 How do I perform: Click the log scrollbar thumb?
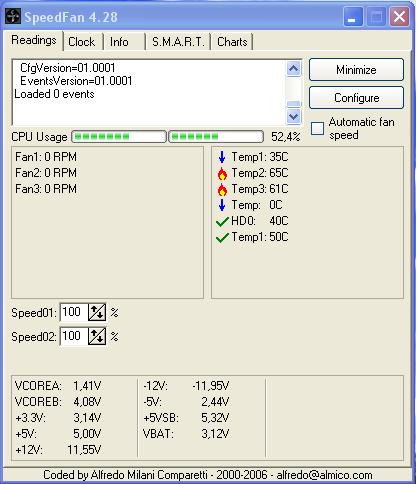pos(294,104)
